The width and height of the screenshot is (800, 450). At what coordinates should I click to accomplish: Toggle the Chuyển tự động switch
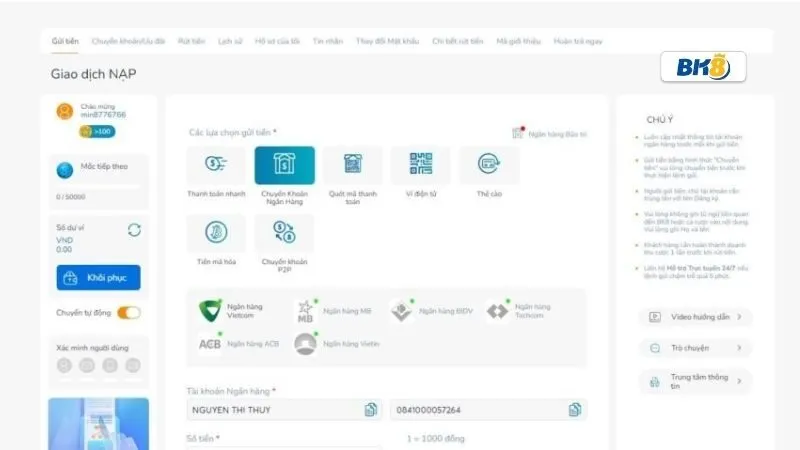tap(128, 313)
